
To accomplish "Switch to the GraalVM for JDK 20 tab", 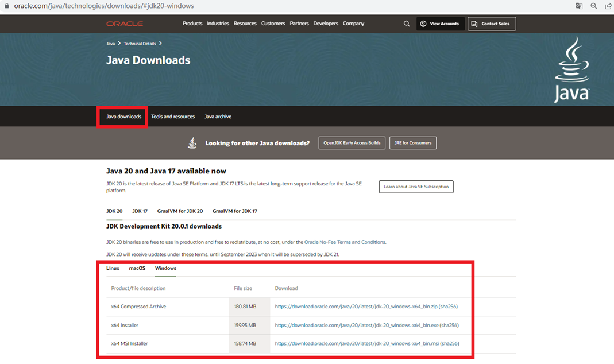I will tap(180, 211).
